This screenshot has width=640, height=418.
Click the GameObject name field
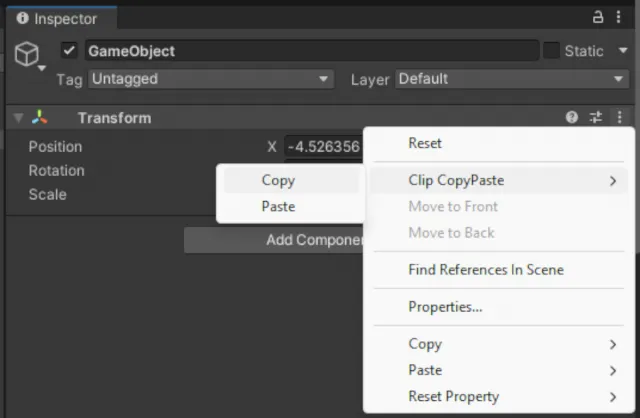pyautogui.click(x=312, y=51)
